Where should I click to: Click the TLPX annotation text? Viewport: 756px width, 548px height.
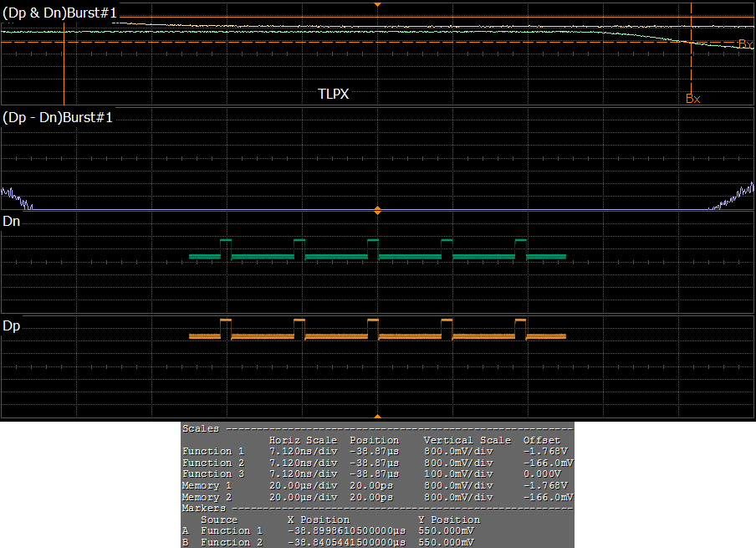333,95
